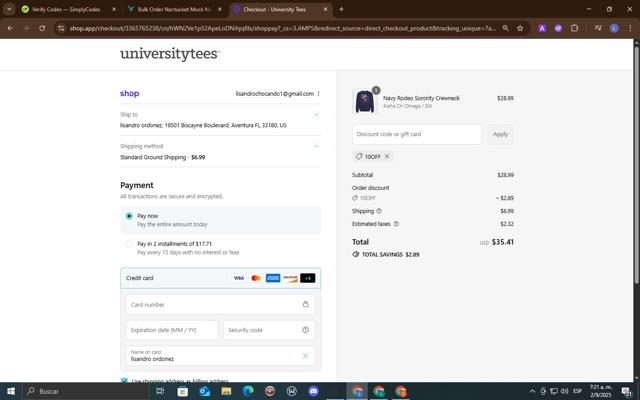Open the ESP language selector
The height and width of the screenshot is (400, 640).
pyautogui.click(x=578, y=391)
